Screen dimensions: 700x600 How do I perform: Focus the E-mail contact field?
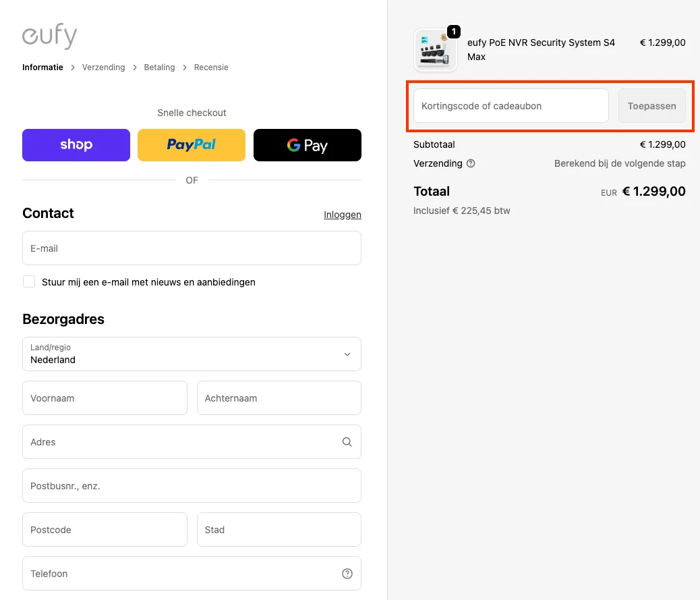click(x=192, y=248)
